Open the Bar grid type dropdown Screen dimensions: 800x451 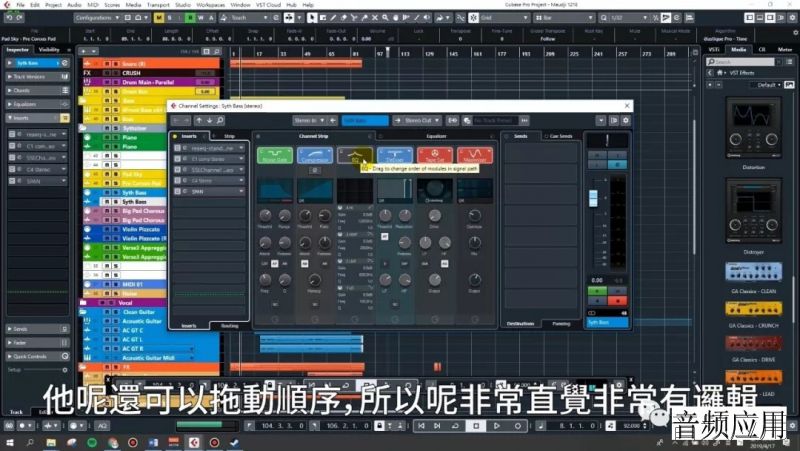click(x=564, y=18)
